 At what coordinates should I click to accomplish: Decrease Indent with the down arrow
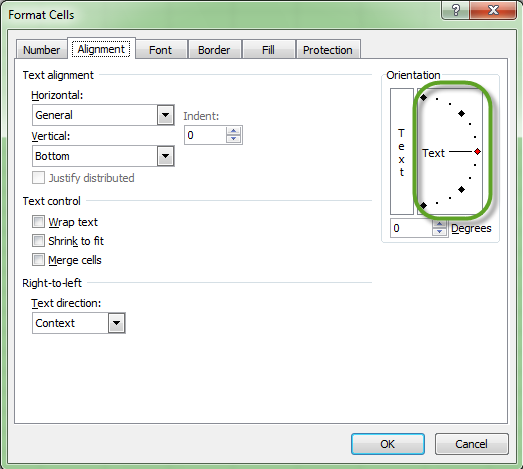pyautogui.click(x=233, y=139)
